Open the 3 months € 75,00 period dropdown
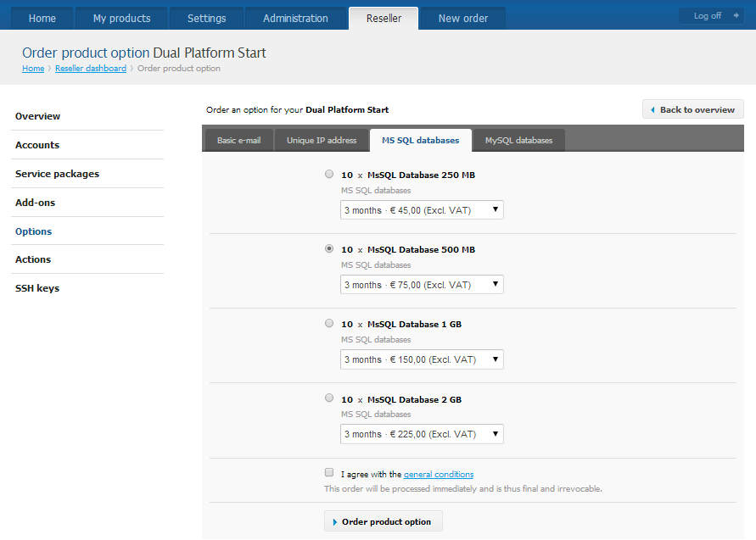Image resolution: width=756 pixels, height=540 pixels. click(x=422, y=285)
